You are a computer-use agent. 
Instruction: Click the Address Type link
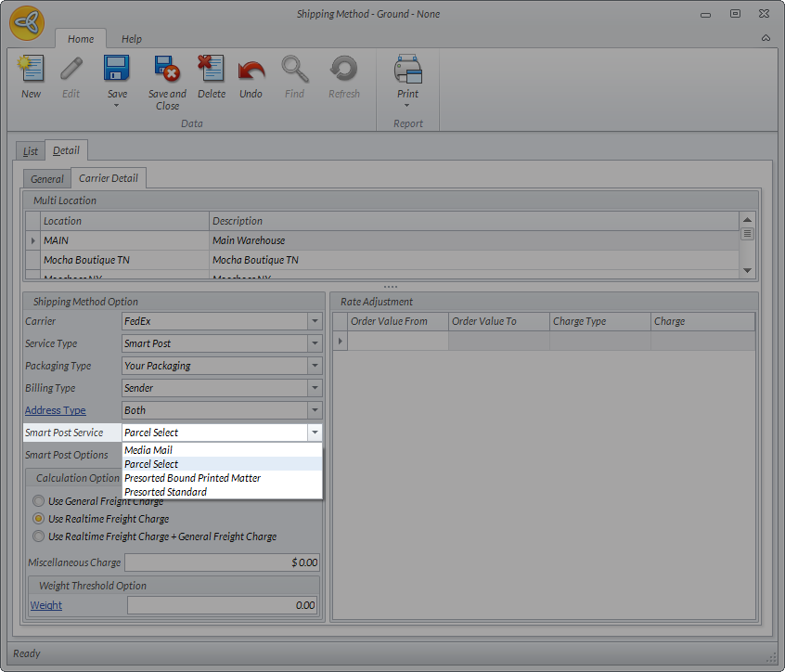pyautogui.click(x=55, y=410)
